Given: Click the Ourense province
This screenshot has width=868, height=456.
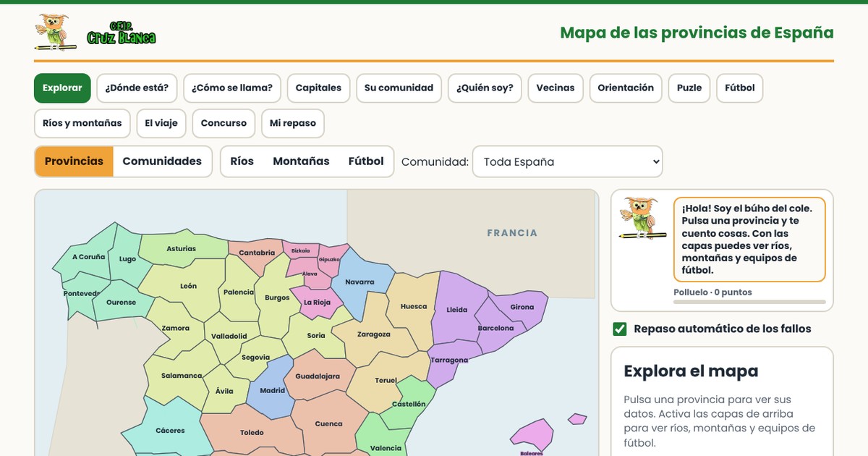Looking at the screenshot, I should pos(120,303).
